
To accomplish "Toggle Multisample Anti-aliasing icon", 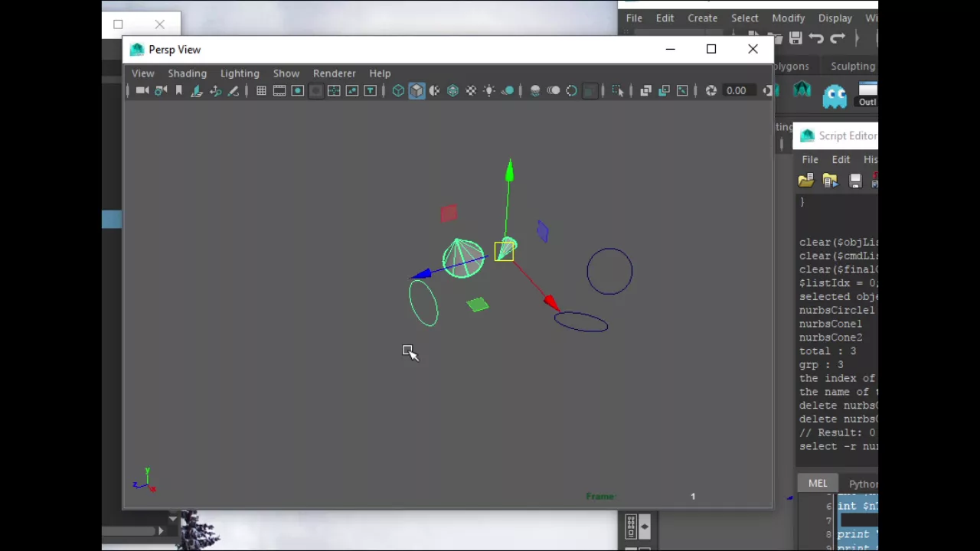I will pyautogui.click(x=572, y=91).
